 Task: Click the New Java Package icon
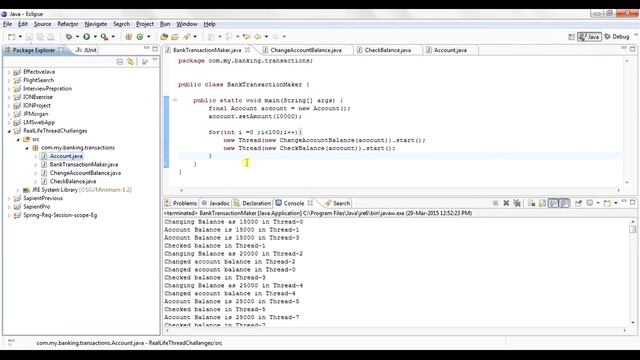(x=129, y=37)
